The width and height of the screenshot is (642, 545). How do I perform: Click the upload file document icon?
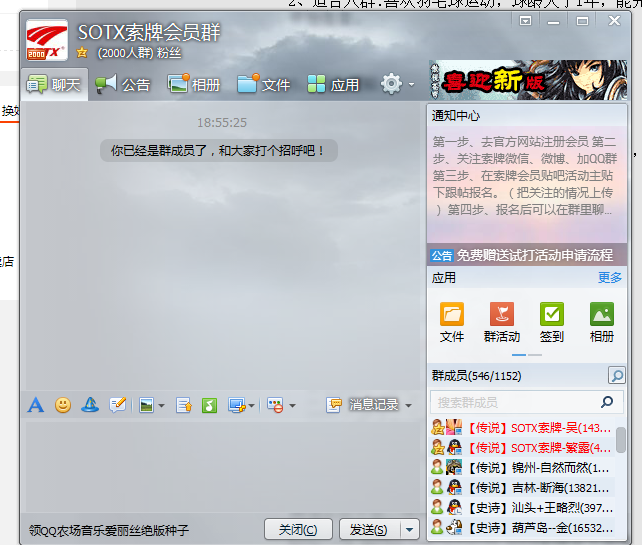[183, 406]
